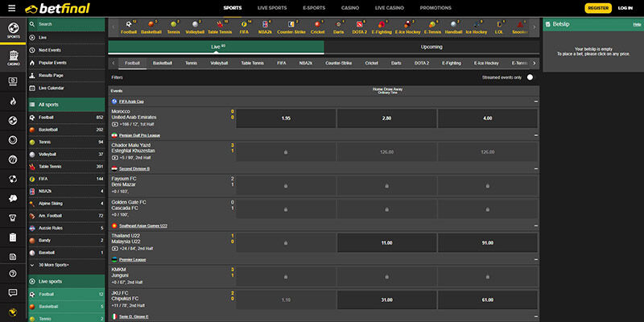Open the live chat bubble icon
The image size is (644, 322).
13,293
